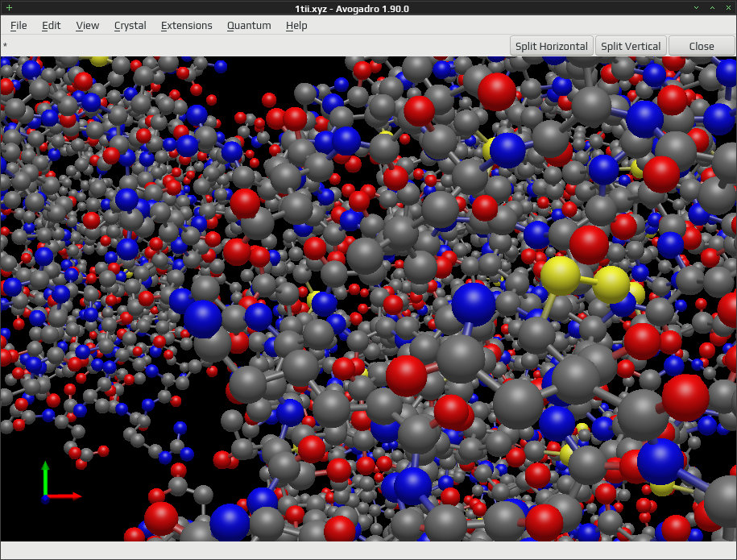737x560 pixels.
Task: Open the Extensions menu
Action: pos(186,26)
